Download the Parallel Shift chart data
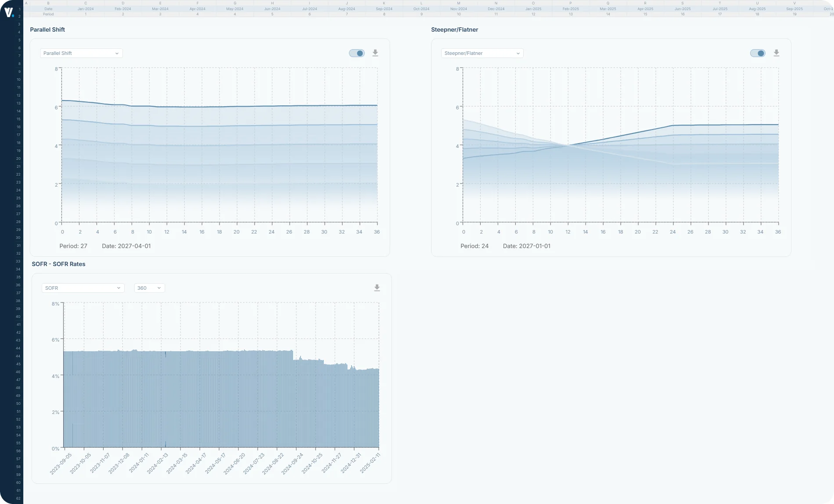 coord(375,53)
